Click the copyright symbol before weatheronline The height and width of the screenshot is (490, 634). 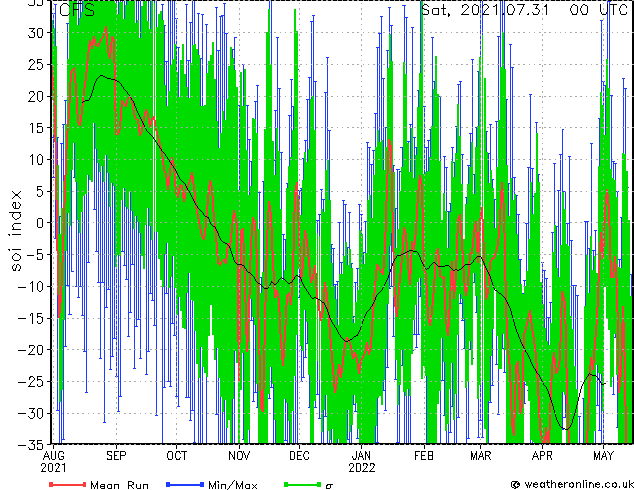point(515,485)
